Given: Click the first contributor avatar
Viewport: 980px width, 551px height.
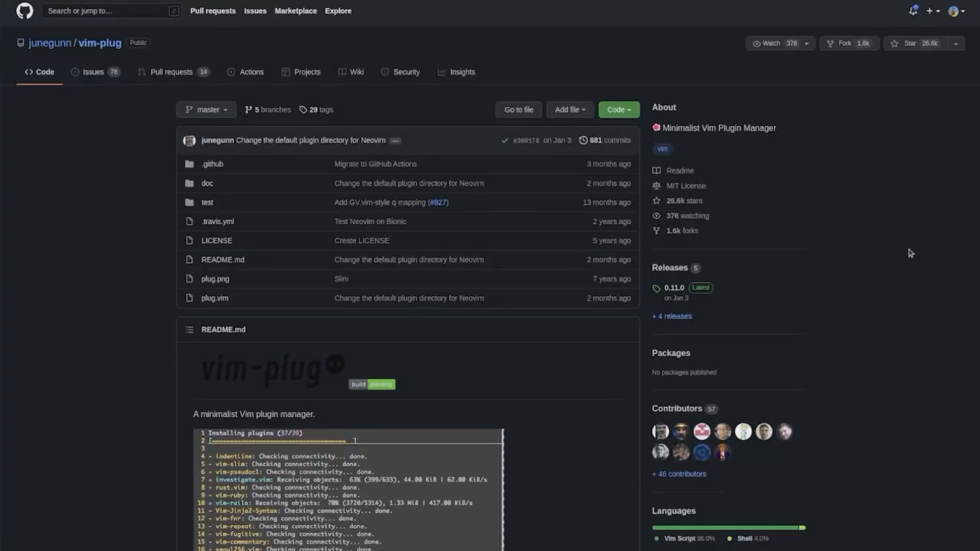Looking at the screenshot, I should click(x=661, y=431).
